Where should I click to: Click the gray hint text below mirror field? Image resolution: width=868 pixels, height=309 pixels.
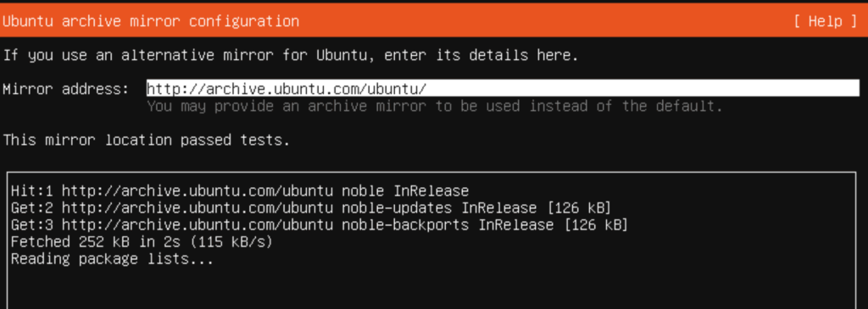[x=435, y=106]
